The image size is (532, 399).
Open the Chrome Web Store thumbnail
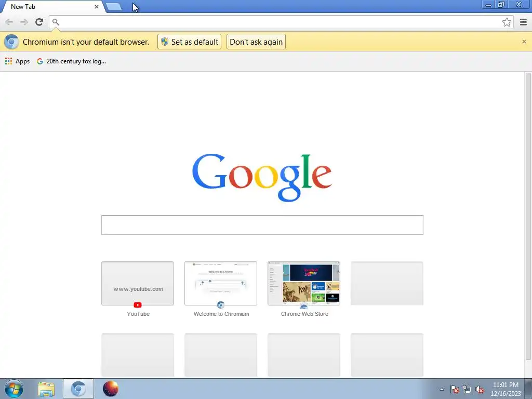click(303, 283)
